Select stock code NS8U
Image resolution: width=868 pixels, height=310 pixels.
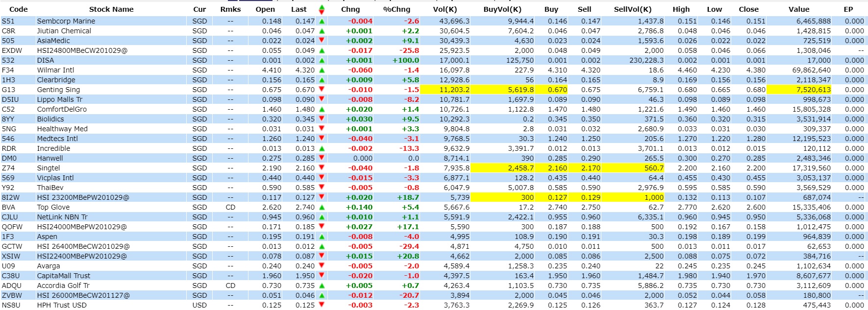coord(11,305)
